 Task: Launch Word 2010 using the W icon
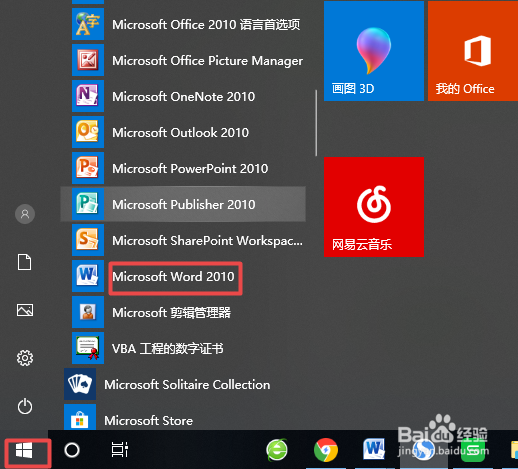click(x=88, y=276)
